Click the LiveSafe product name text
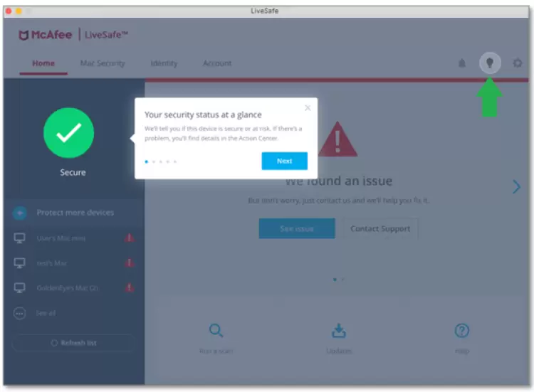Screen dimensions: 534x392 (106, 35)
